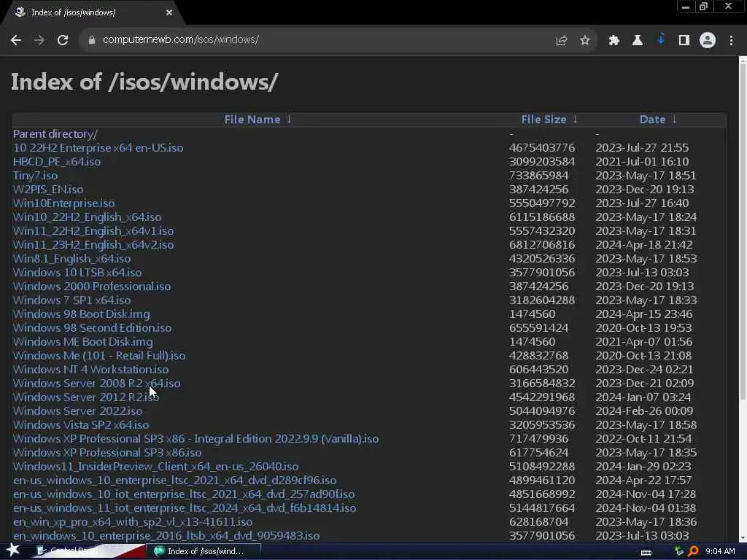Download 10 22H2 Enterprise x64 en-US.iso
The width and height of the screenshot is (747, 560).
tap(98, 148)
